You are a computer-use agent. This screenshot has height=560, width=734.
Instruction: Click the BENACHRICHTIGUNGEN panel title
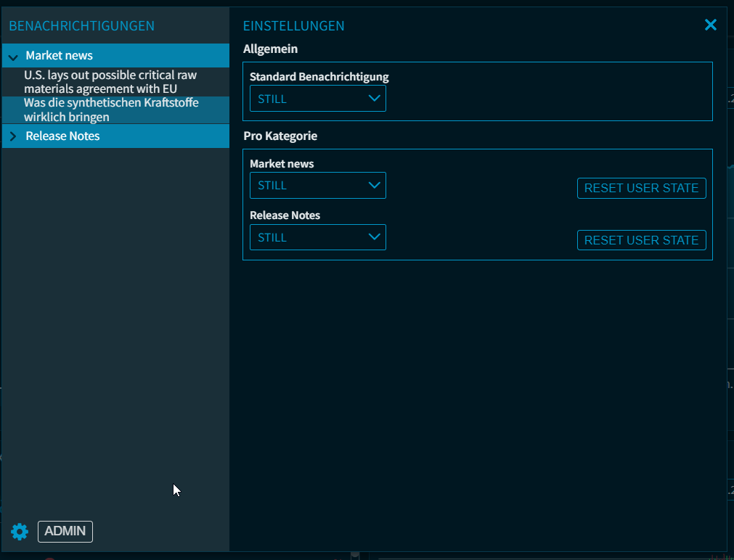(x=81, y=26)
